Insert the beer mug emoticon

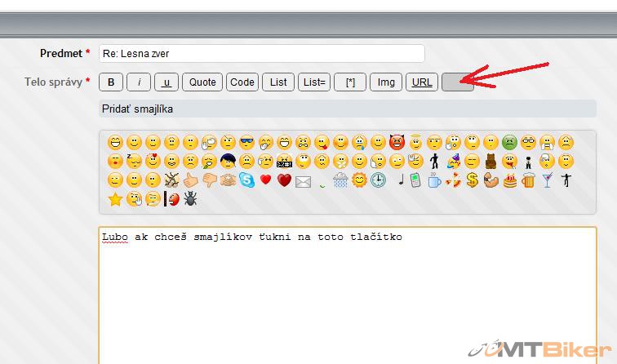click(528, 180)
